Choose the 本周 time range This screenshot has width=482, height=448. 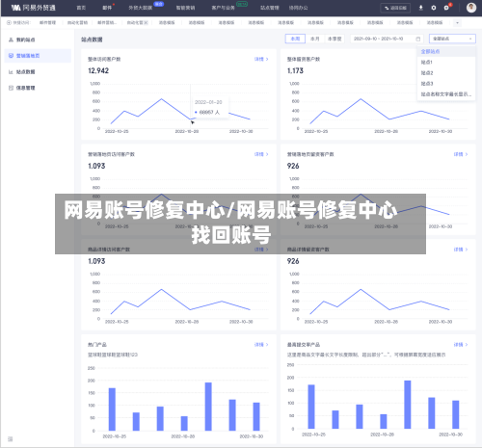click(x=295, y=39)
